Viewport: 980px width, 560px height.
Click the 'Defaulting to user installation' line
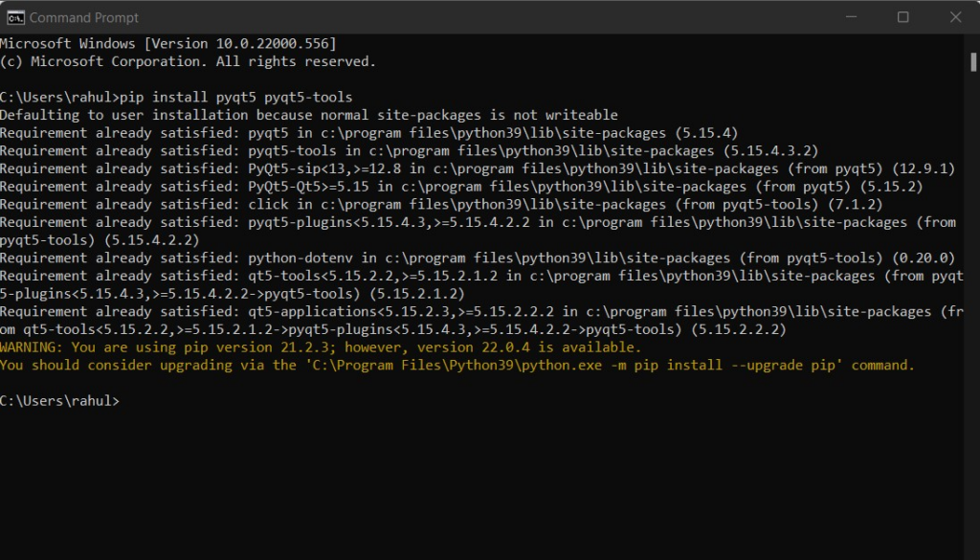pyautogui.click(x=308, y=115)
